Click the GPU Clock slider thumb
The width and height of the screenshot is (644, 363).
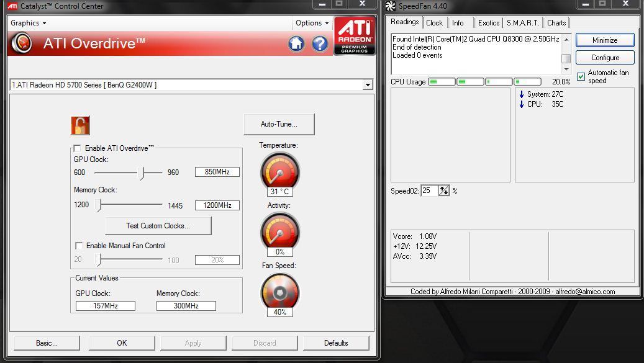142,173
